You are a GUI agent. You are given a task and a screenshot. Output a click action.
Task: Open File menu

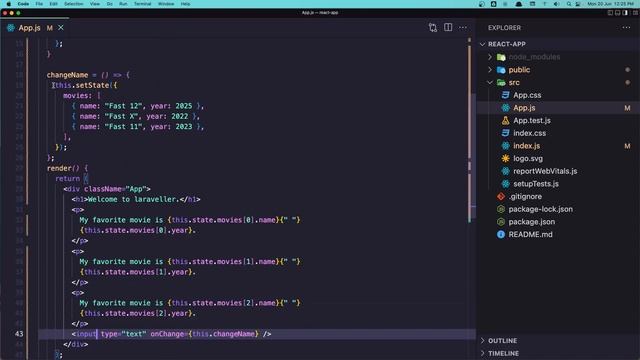point(39,4)
